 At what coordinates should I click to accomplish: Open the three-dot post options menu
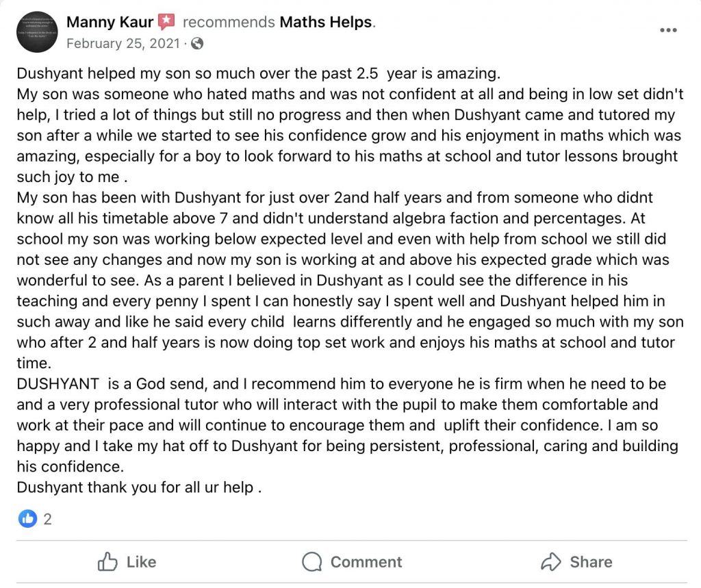(668, 31)
